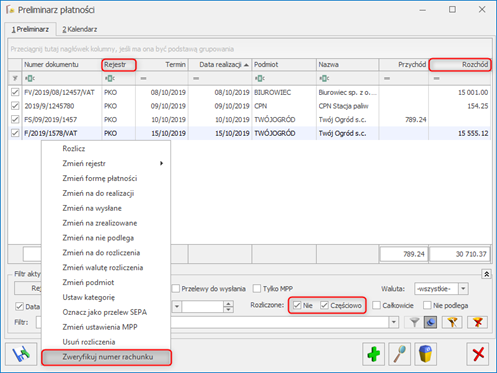Click the Nazwa filter condition icon

tap(324, 78)
